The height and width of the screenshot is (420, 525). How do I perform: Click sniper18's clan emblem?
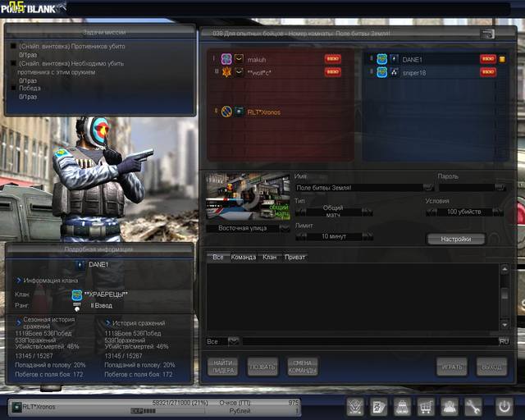point(381,72)
